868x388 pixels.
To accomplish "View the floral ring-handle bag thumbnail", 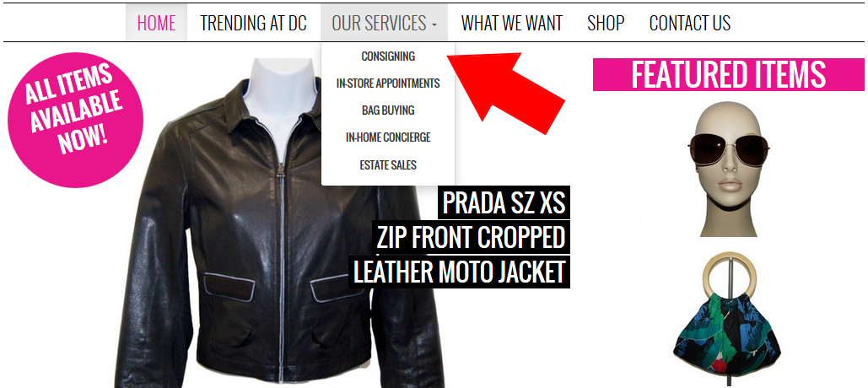I will tap(727, 313).
